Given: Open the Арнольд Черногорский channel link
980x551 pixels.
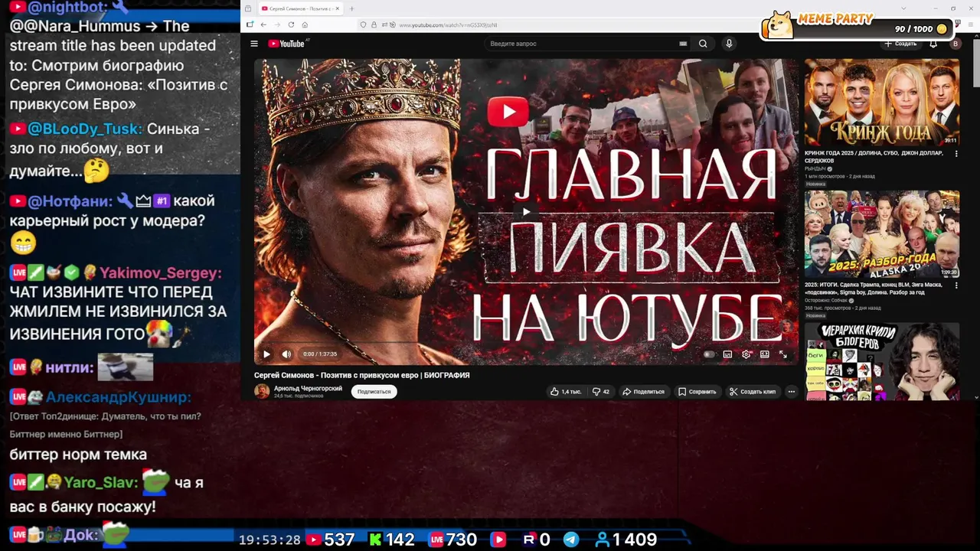Looking at the screenshot, I should 308,389.
